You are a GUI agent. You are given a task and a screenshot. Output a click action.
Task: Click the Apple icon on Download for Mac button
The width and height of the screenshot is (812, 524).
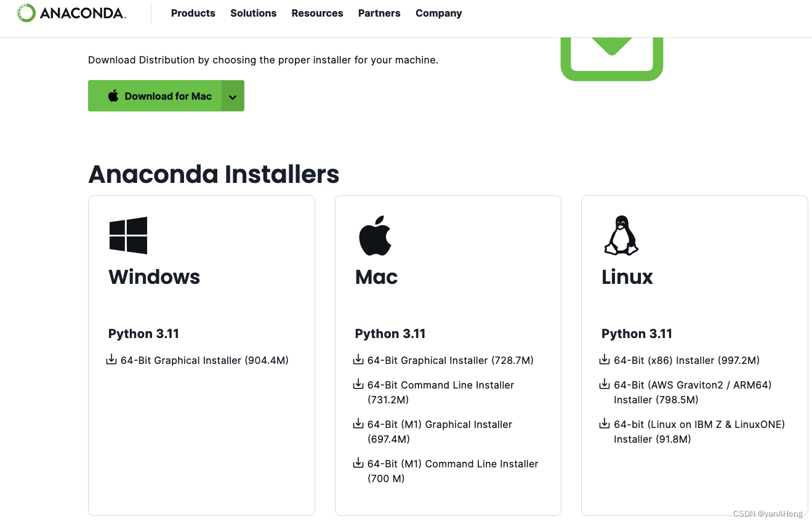(x=113, y=95)
